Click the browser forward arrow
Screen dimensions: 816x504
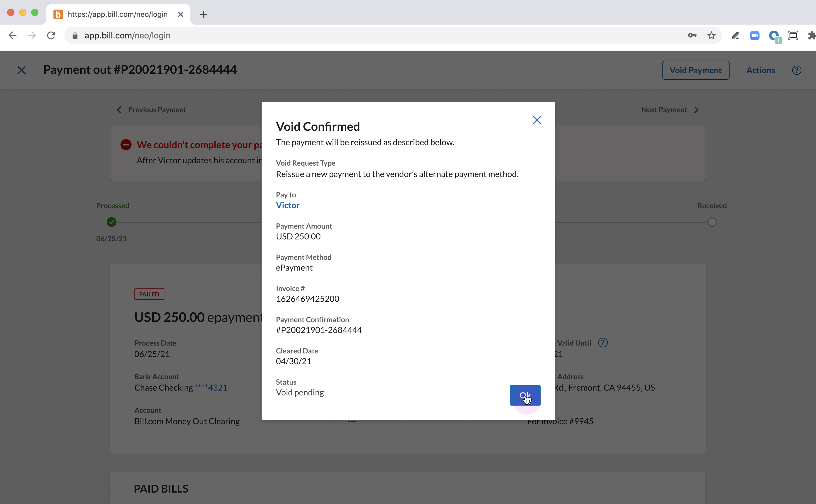pyautogui.click(x=32, y=35)
